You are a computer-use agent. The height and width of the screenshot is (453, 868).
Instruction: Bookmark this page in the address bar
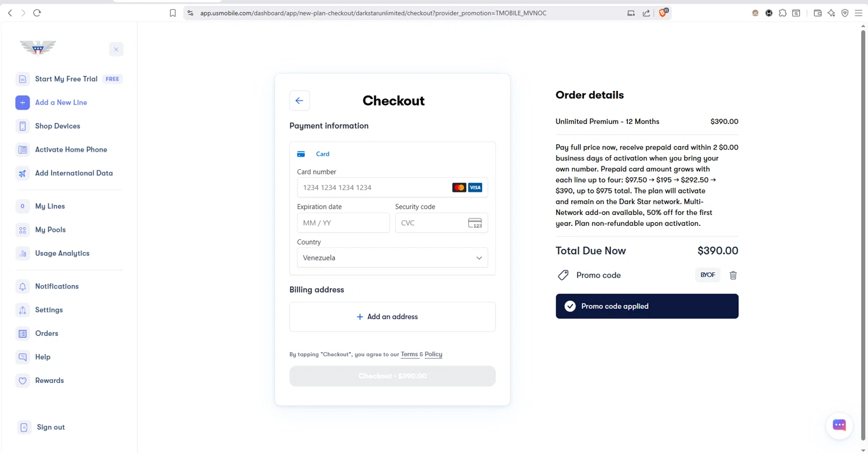(172, 13)
